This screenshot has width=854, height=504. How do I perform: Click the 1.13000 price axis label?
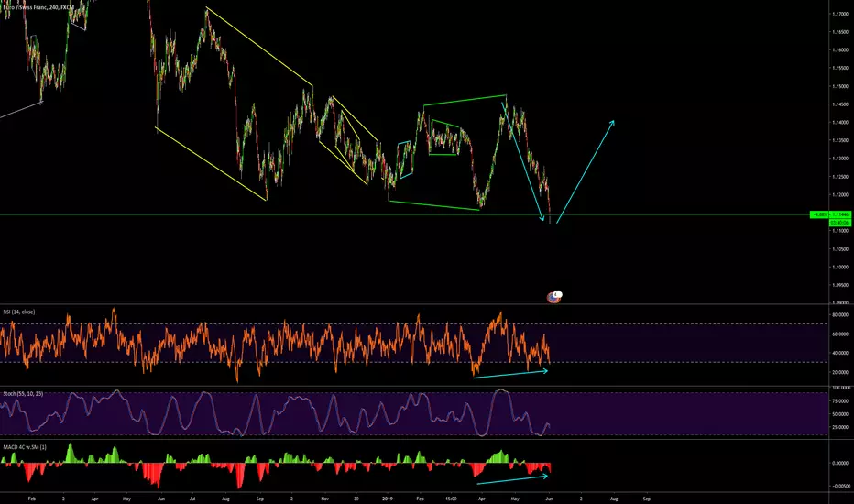pyautogui.click(x=840, y=159)
